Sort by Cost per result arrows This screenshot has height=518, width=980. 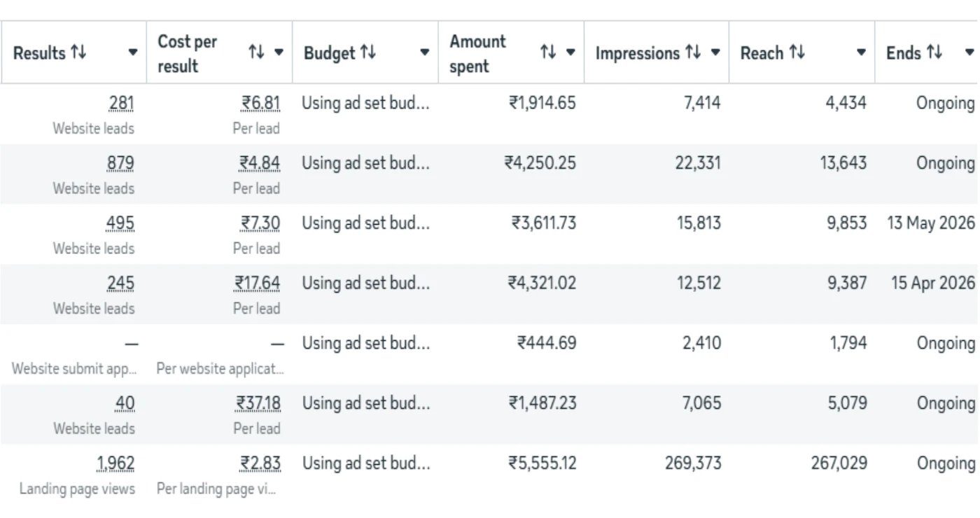point(256,52)
